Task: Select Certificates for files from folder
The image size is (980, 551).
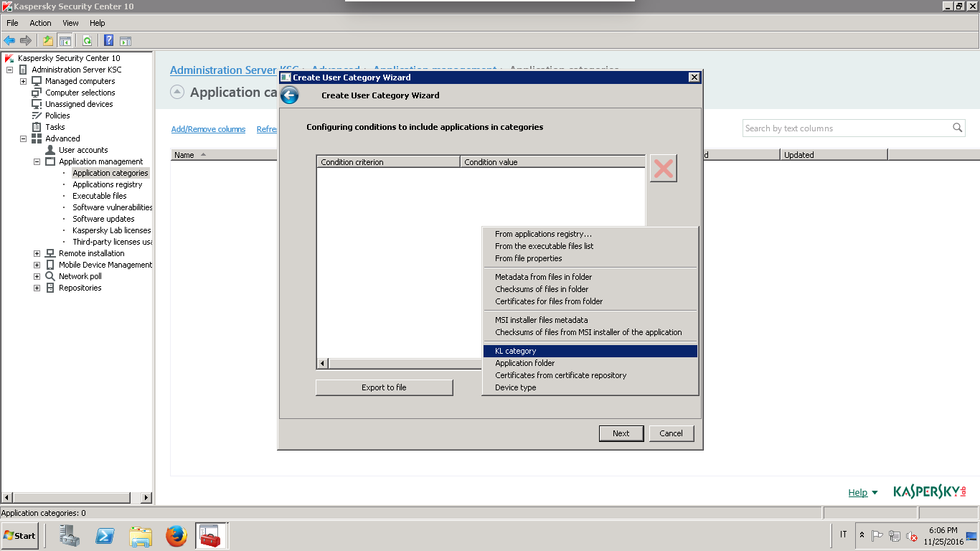Action: point(590,301)
